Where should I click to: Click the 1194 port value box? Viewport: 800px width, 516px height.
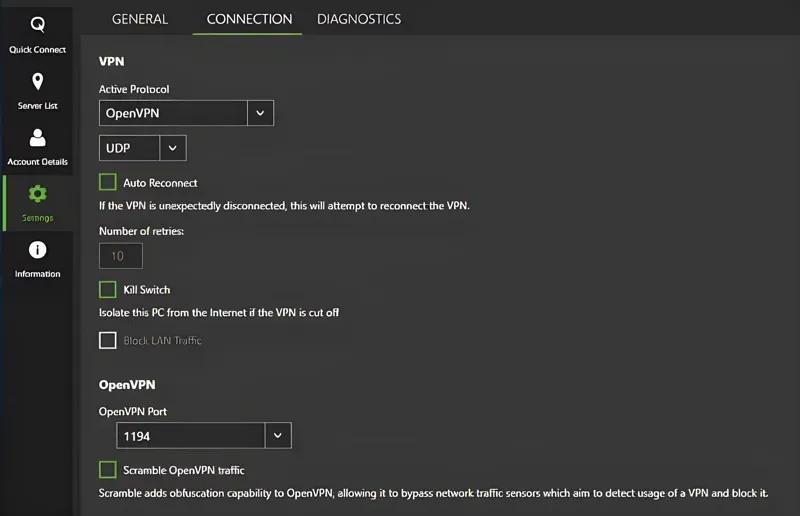(x=190, y=436)
